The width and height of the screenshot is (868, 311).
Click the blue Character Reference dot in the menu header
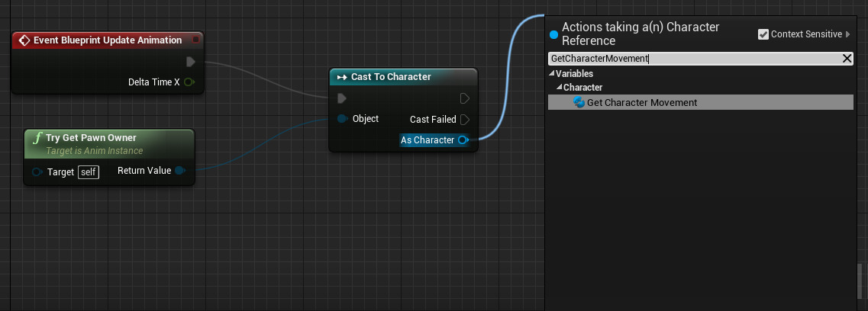coord(553,35)
